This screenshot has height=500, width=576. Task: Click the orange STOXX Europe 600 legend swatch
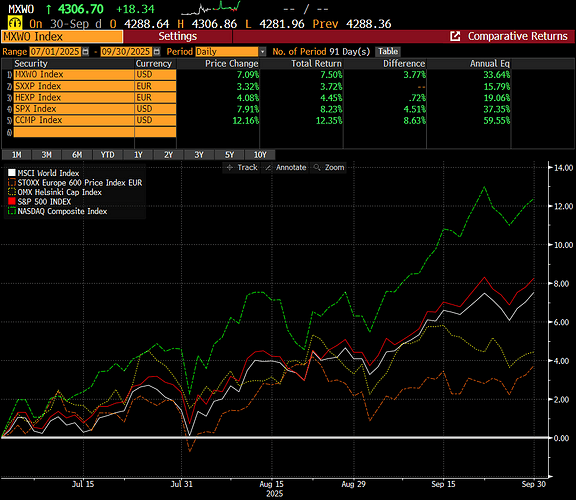12,182
